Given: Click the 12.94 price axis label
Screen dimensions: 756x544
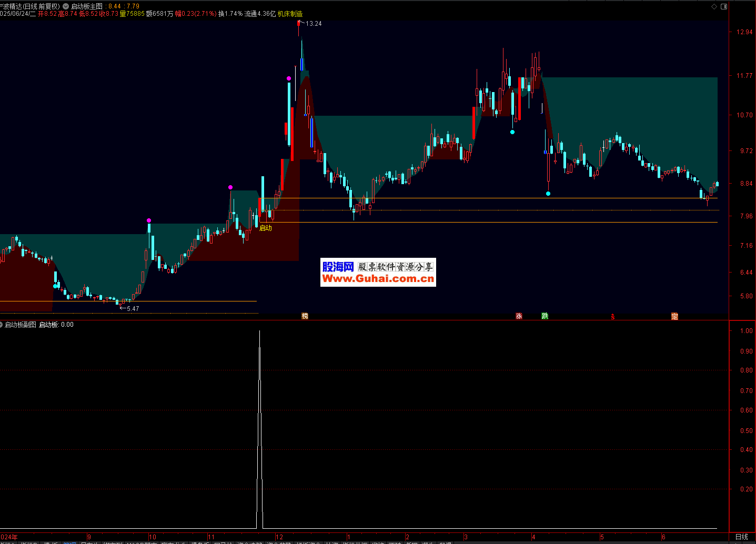Looking at the screenshot, I should pos(744,32).
